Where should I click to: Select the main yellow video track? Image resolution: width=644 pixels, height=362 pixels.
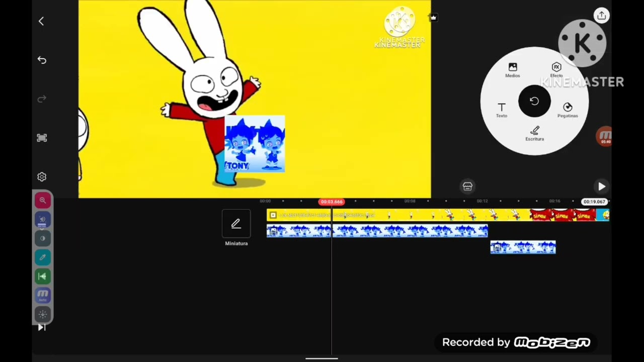438,215
